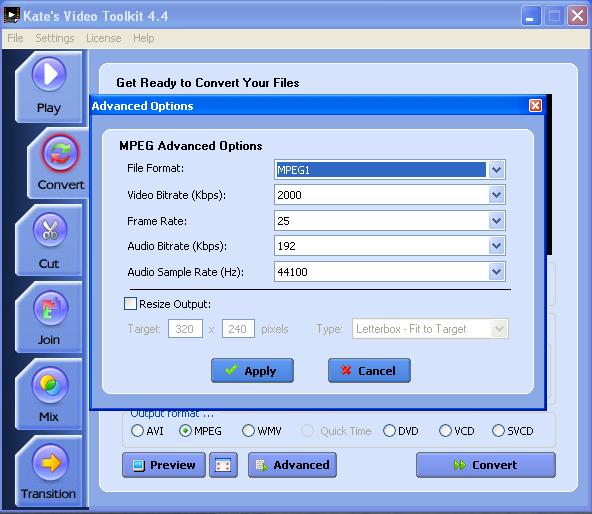The width and height of the screenshot is (592, 514).
Task: Enable the Resize Output checkbox
Action: [x=130, y=304]
